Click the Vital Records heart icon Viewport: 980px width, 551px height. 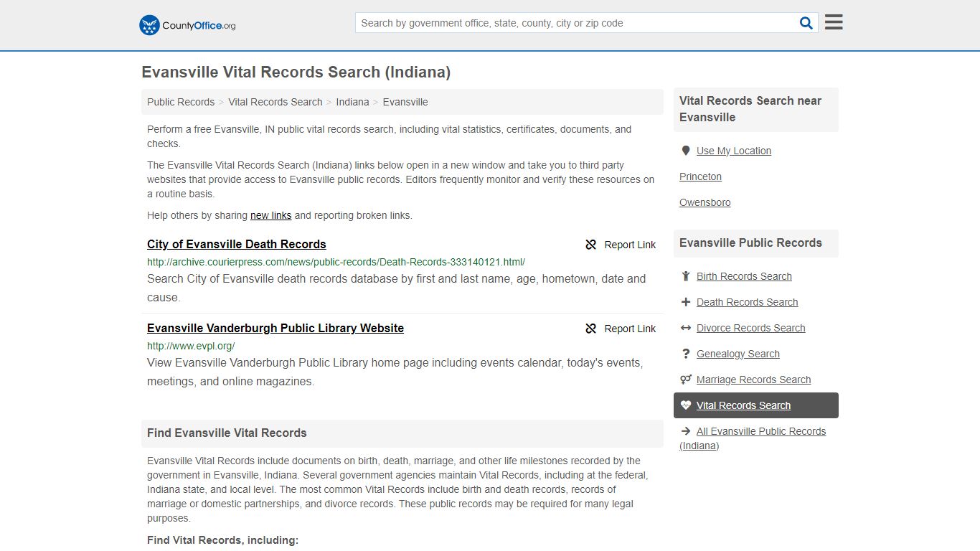coord(686,405)
